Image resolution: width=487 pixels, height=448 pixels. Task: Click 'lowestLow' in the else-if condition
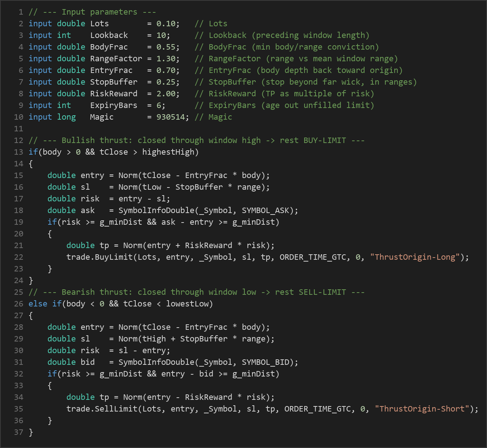[x=187, y=304]
